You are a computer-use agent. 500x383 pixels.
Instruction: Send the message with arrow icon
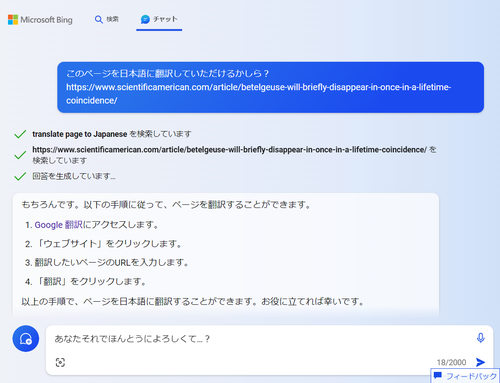point(480,362)
